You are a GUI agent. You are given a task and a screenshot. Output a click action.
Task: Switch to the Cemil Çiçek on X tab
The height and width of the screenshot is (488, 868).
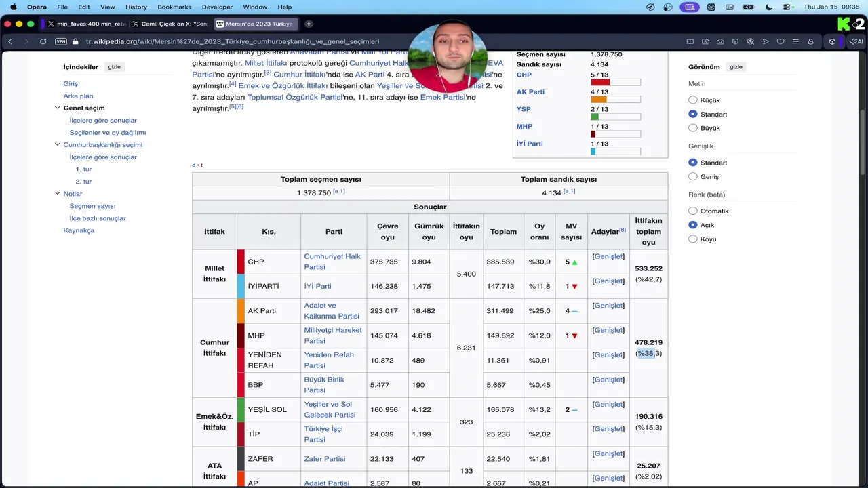pos(171,24)
